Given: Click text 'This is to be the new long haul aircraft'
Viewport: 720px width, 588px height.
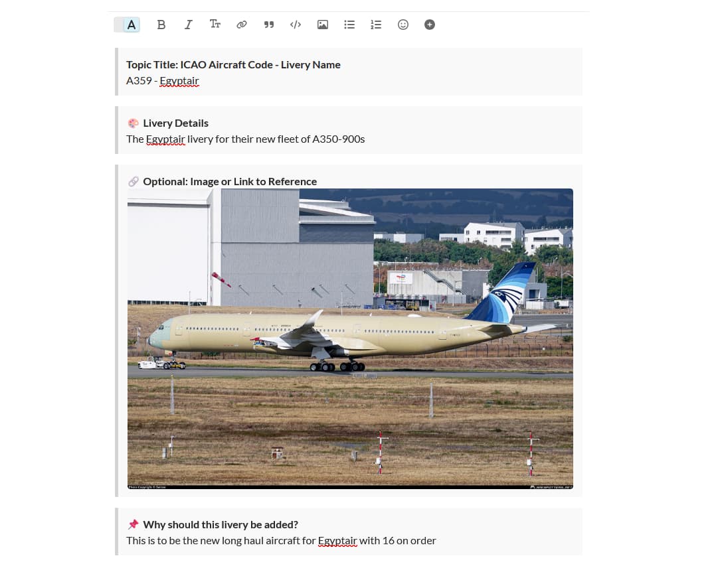Looking at the screenshot, I should coord(213,541).
